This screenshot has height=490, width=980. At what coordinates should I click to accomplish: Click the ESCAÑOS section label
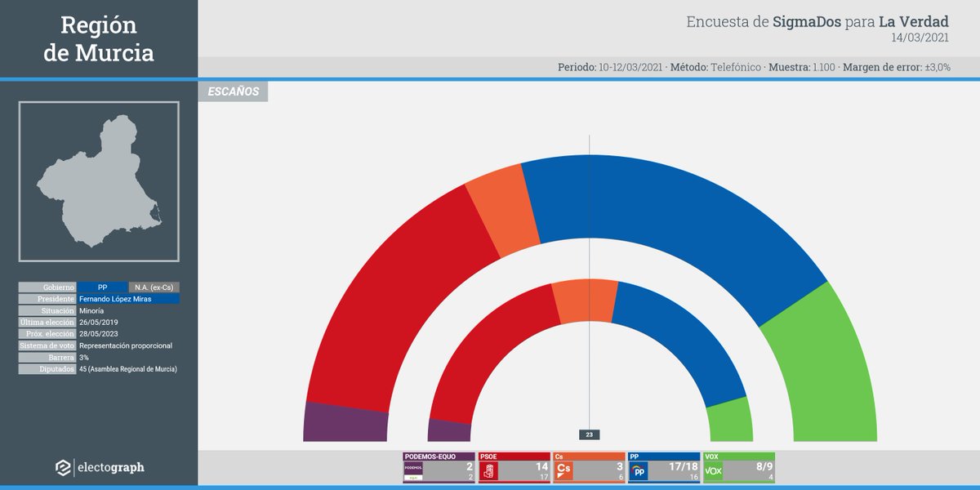pos(233,91)
